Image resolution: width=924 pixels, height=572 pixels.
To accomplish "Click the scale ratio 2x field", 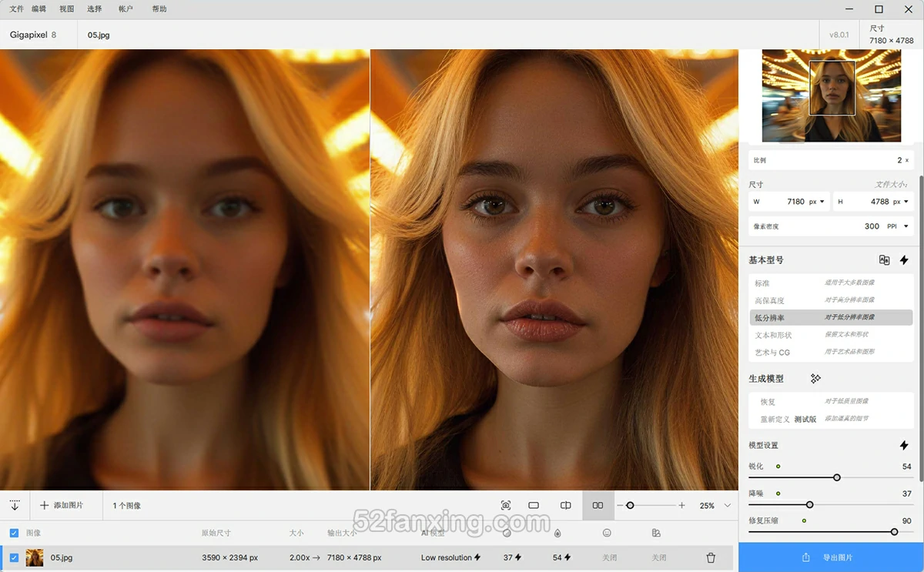I will [x=831, y=160].
